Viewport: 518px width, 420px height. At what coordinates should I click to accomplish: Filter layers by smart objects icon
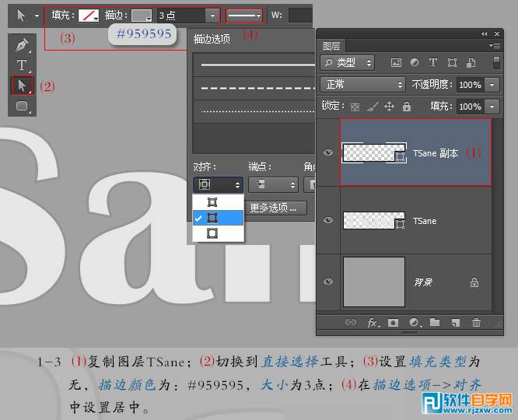click(471, 62)
